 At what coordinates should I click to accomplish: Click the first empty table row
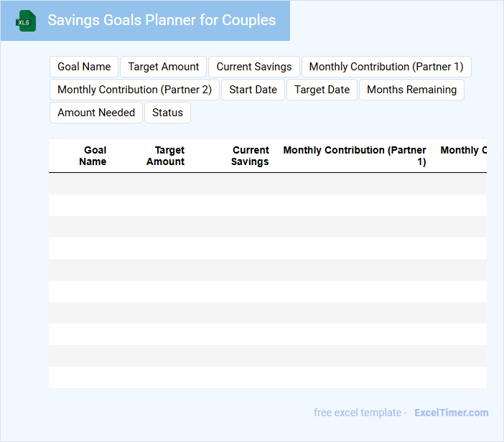[x=267, y=184]
